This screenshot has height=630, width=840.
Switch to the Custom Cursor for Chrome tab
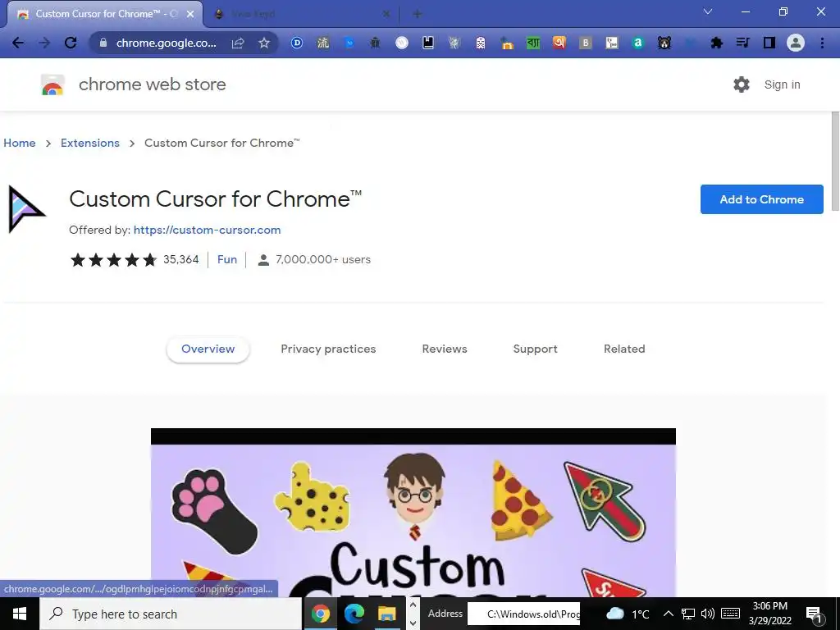[105, 14]
